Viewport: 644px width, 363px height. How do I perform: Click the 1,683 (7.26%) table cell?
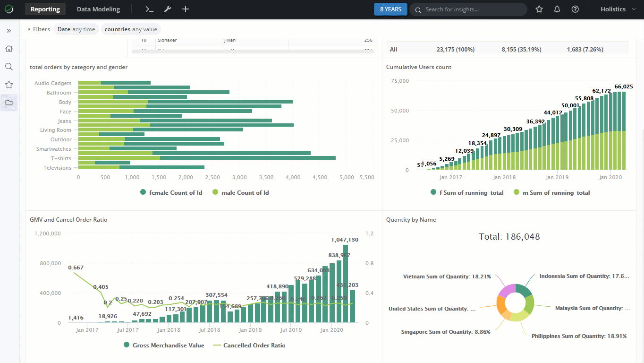click(585, 49)
